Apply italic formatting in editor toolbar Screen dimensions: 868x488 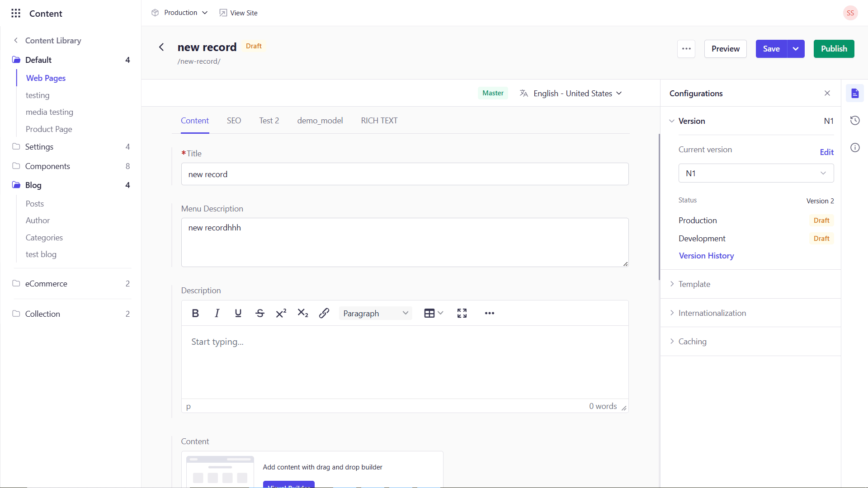click(x=217, y=313)
